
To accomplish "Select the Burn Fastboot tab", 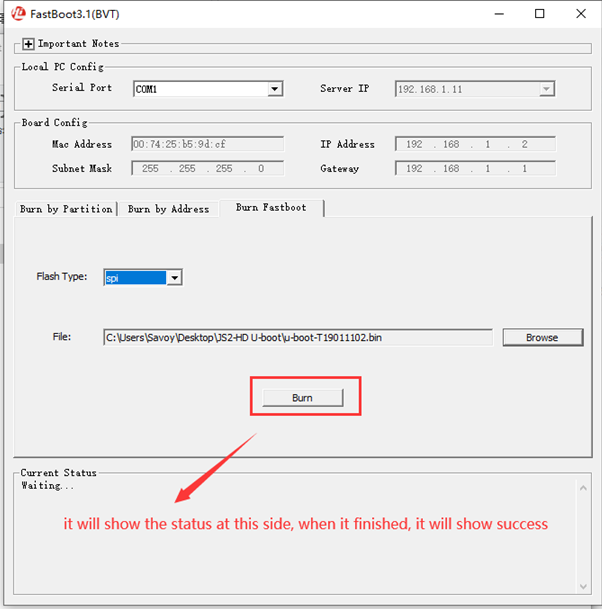I will [x=271, y=208].
